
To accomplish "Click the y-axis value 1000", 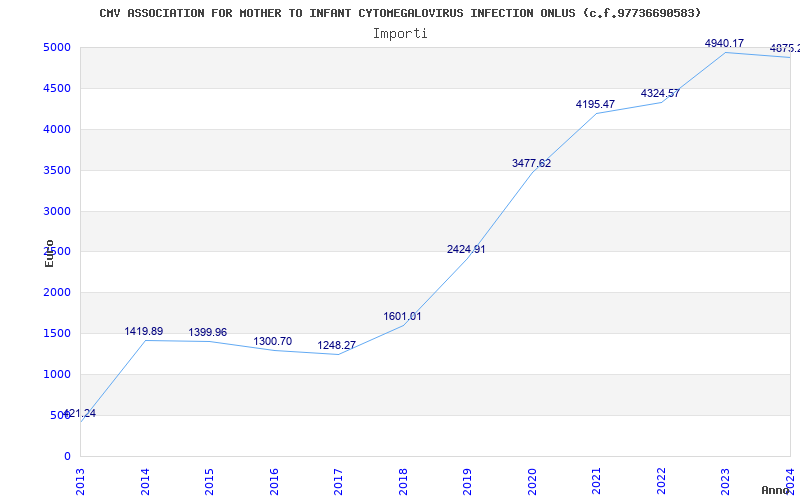I will (x=57, y=374).
